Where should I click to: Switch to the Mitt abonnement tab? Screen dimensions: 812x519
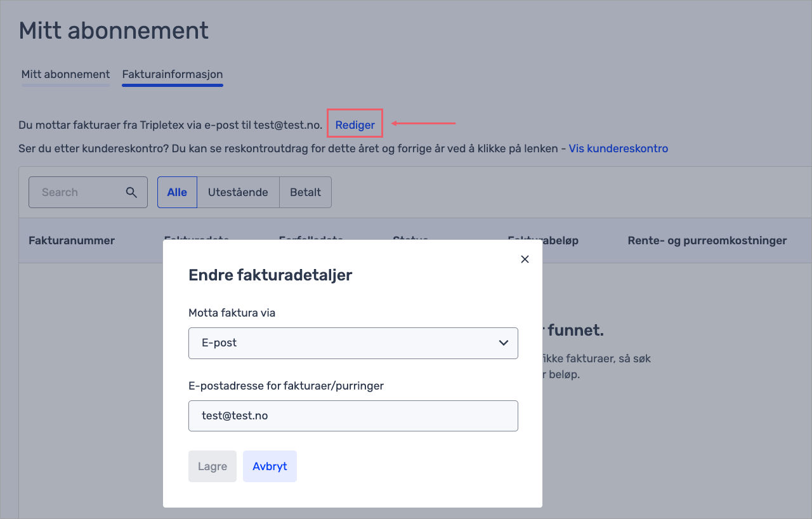click(65, 74)
